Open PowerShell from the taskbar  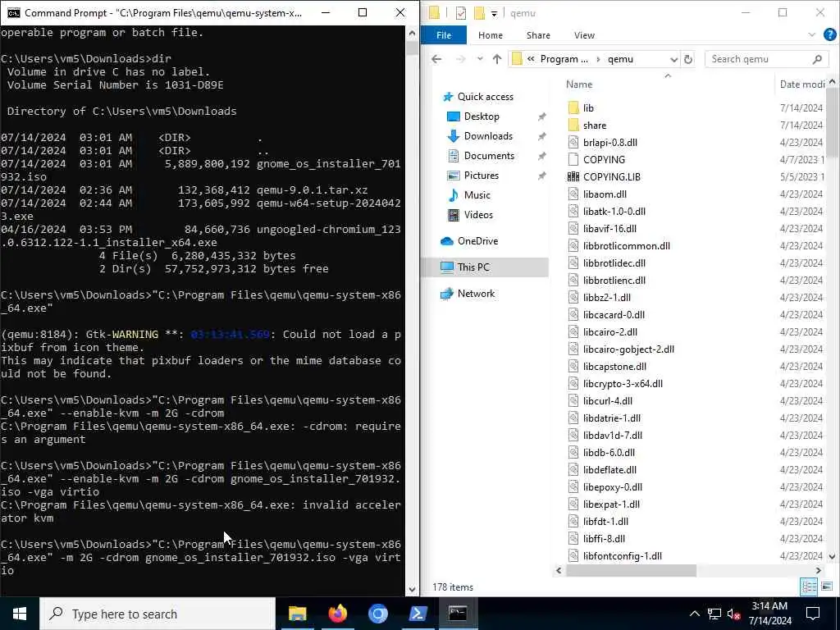pos(418,614)
